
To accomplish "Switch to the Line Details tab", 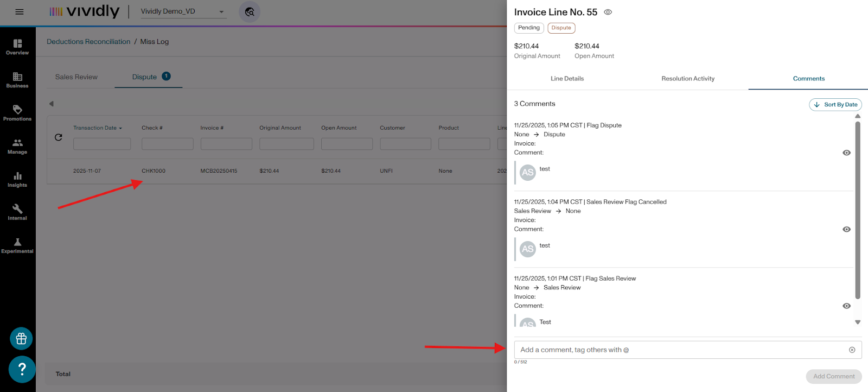I will (567, 79).
